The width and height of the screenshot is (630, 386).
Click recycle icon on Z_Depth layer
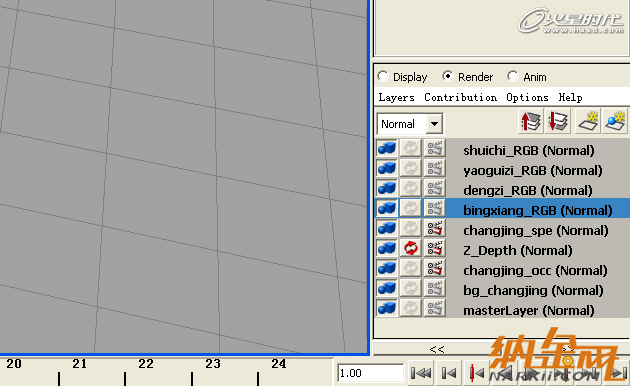(411, 248)
